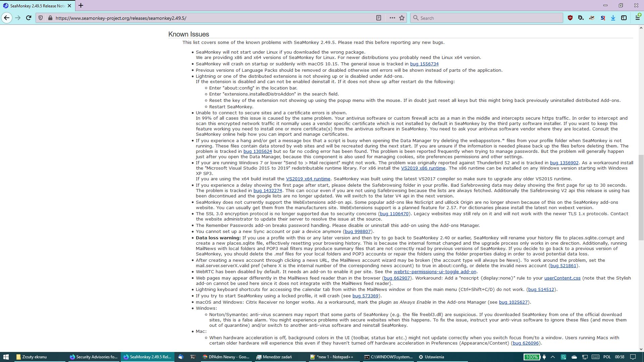Open the VS2019 x64 runtime link
The image size is (644, 362).
[308, 179]
